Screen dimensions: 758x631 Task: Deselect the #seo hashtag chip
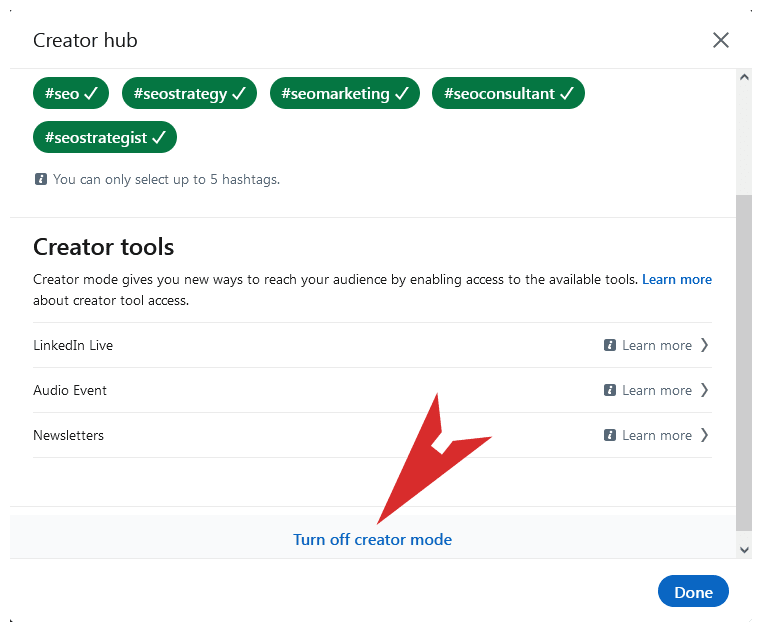click(71, 93)
